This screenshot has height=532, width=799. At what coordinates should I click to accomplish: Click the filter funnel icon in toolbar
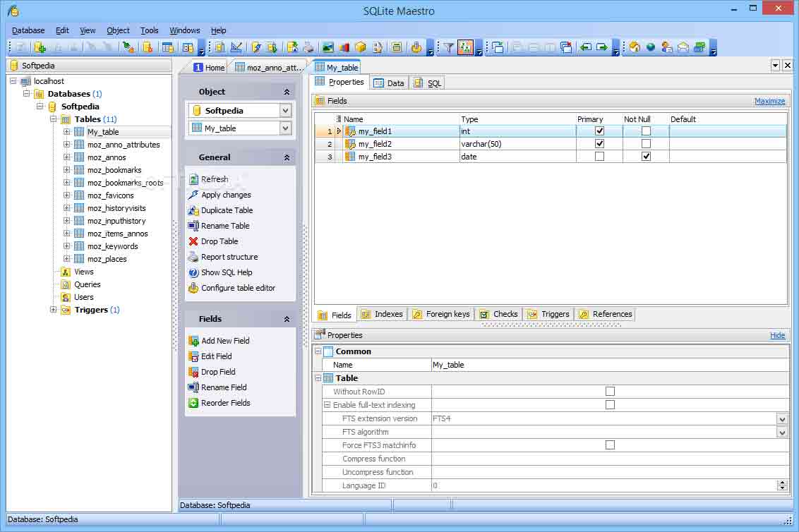pyautogui.click(x=447, y=47)
